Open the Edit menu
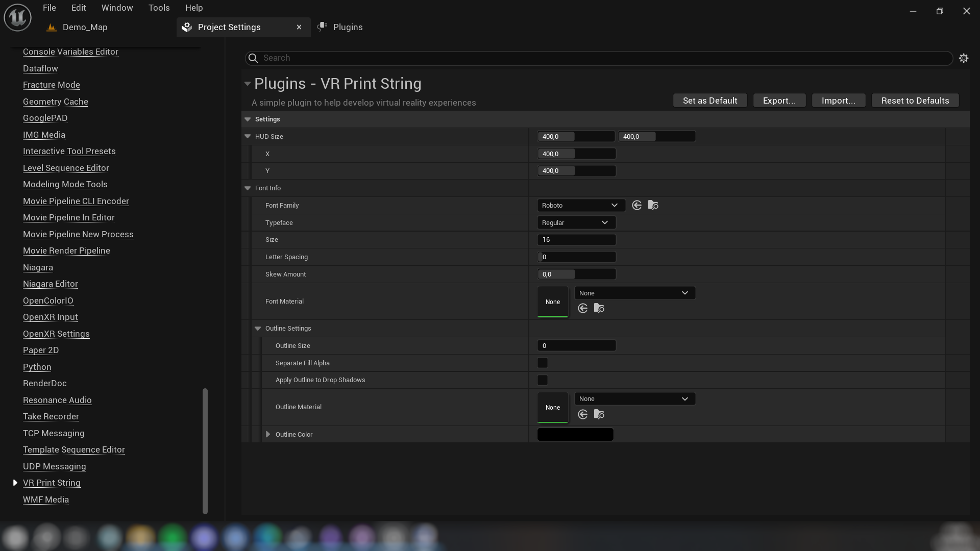The width and height of the screenshot is (980, 551). pyautogui.click(x=79, y=8)
